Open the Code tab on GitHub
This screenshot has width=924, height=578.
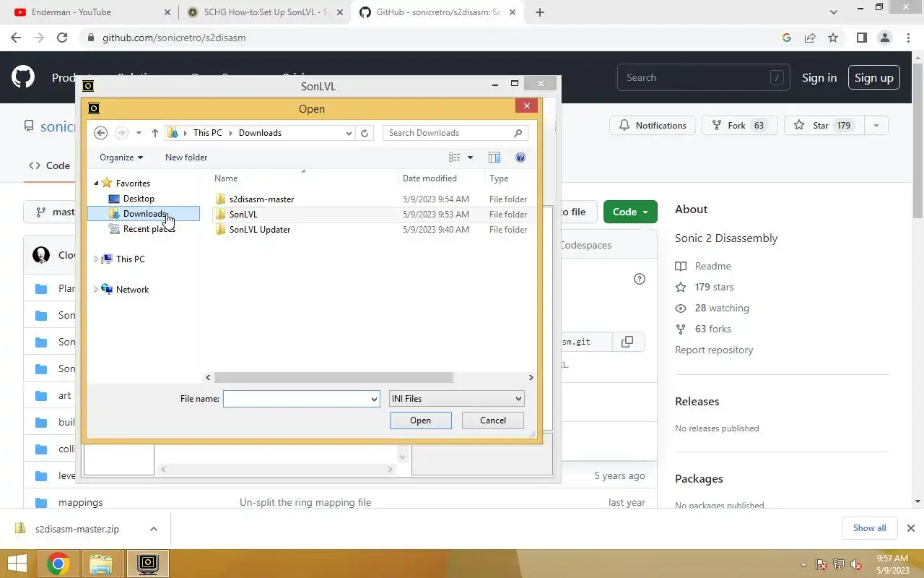49,165
